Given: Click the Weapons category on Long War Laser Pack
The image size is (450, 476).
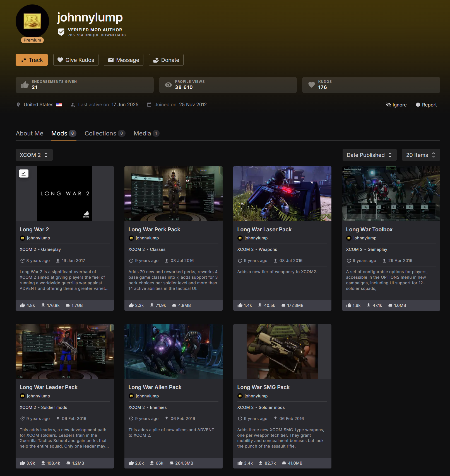Looking at the screenshot, I should tap(268, 249).
